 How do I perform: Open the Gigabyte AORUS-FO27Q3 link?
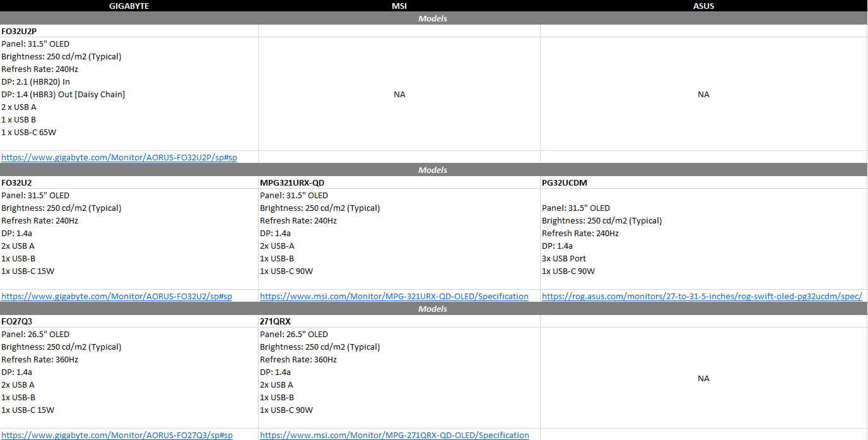[x=117, y=435]
